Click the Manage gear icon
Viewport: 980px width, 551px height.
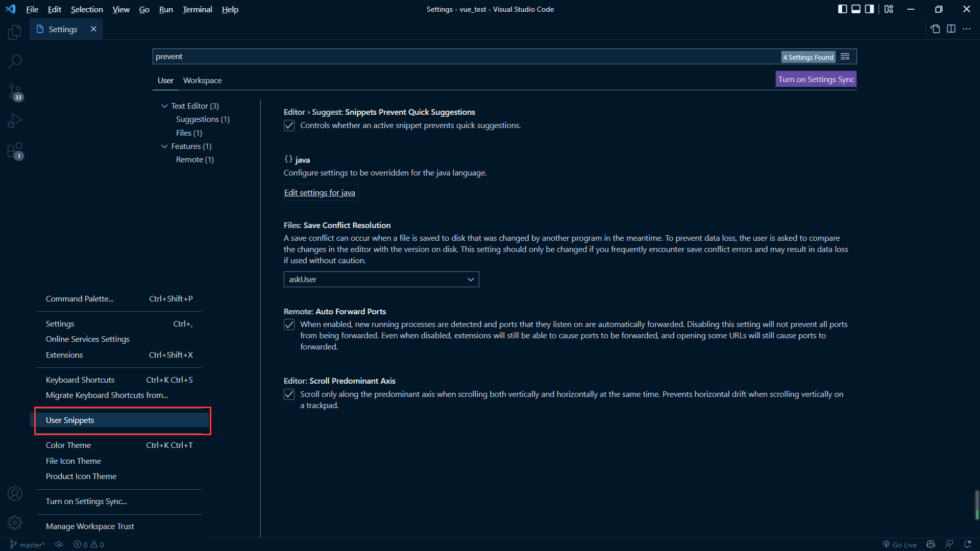15,522
